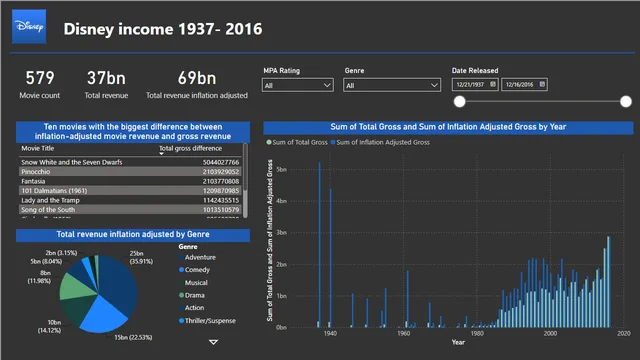The height and width of the screenshot is (360, 640).
Task: Click Sum of Total Gross legend entry
Action: tap(297, 142)
